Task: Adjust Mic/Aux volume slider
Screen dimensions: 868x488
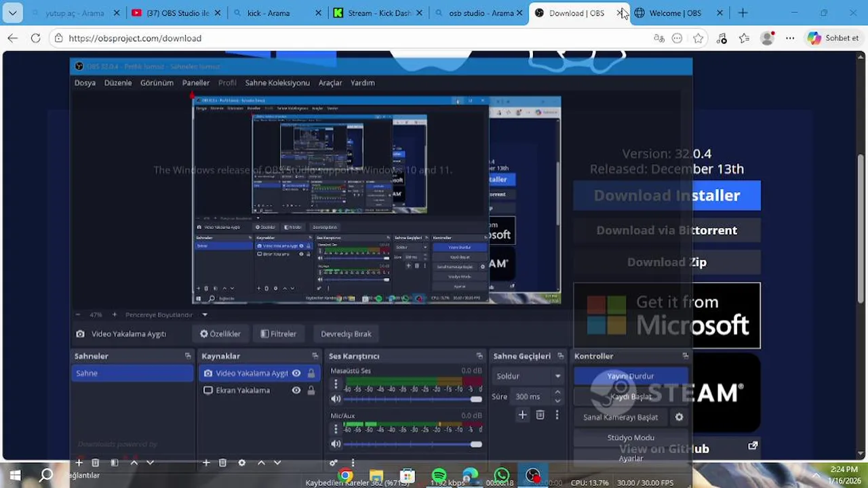Action: point(413,444)
